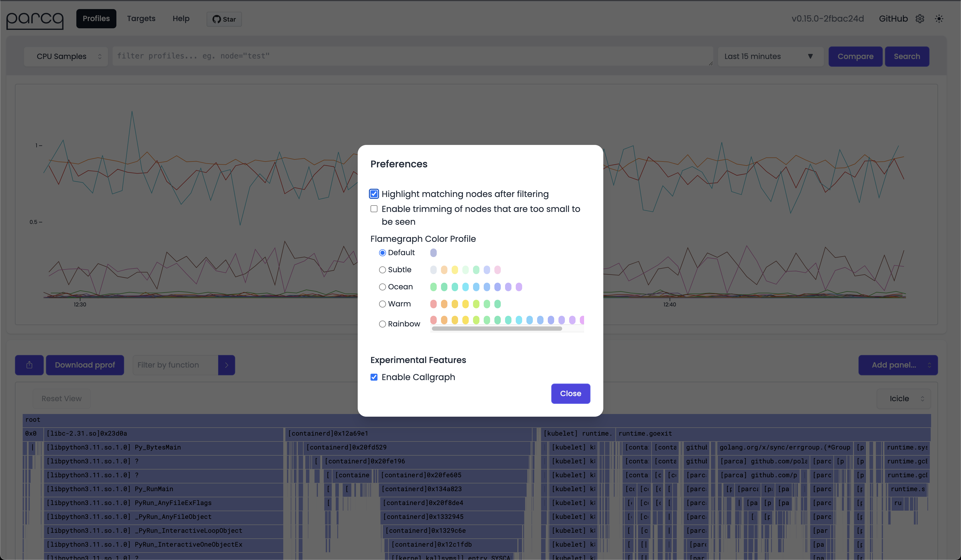Screen dimensions: 961x560
Task: Select the Subtle color profile
Action: (x=383, y=270)
